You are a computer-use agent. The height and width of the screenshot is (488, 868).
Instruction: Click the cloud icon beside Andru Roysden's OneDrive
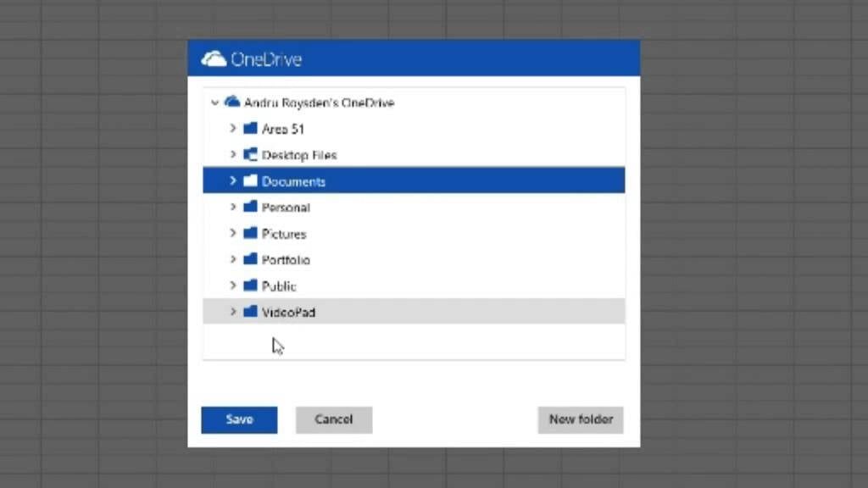231,102
